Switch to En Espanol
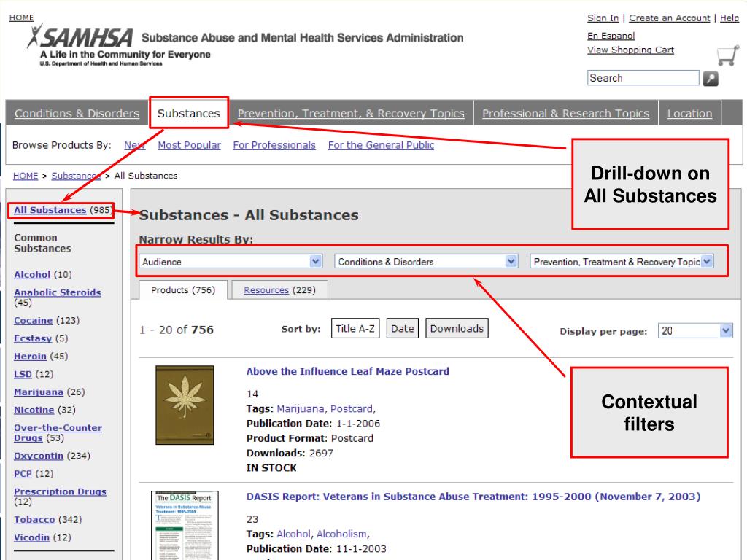This screenshot has width=747, height=560. (x=611, y=36)
